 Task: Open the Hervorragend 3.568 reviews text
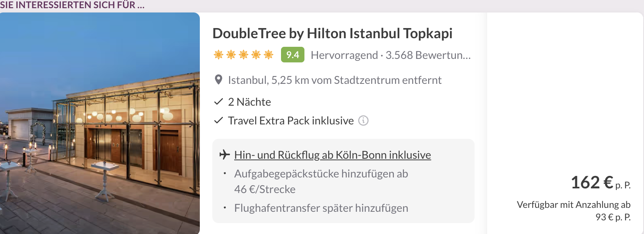pyautogui.click(x=390, y=55)
